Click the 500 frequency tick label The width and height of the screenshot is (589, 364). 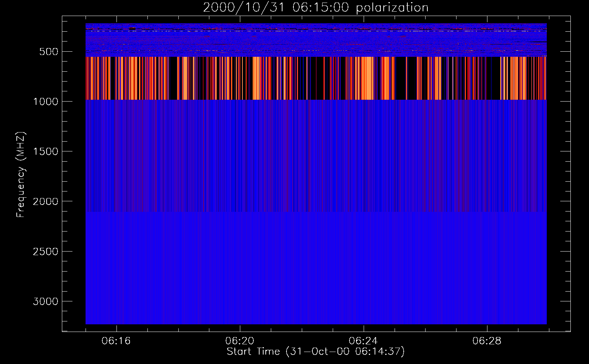pyautogui.click(x=49, y=52)
